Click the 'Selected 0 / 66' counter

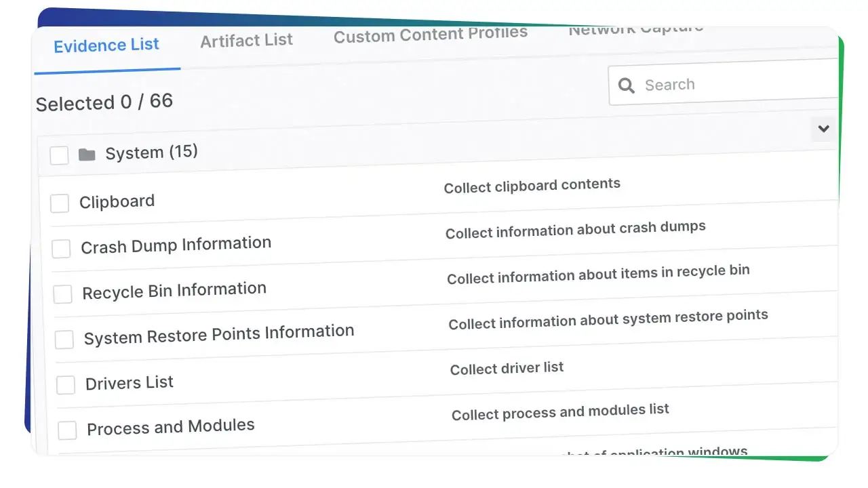tap(104, 102)
